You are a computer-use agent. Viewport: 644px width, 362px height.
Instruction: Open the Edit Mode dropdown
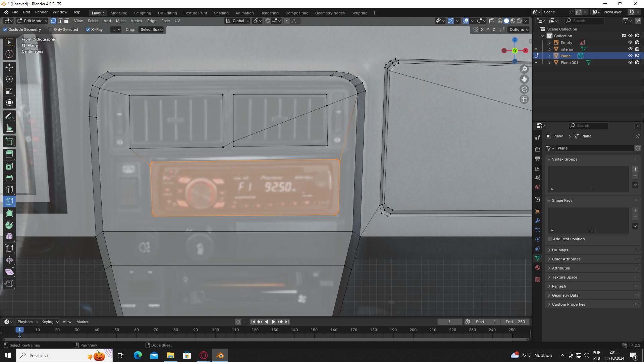coord(33,21)
